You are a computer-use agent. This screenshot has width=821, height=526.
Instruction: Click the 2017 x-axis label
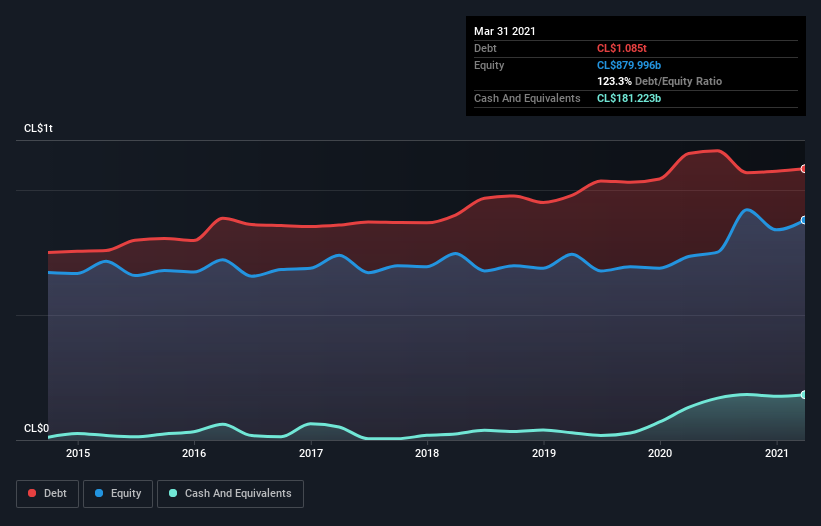(x=311, y=453)
